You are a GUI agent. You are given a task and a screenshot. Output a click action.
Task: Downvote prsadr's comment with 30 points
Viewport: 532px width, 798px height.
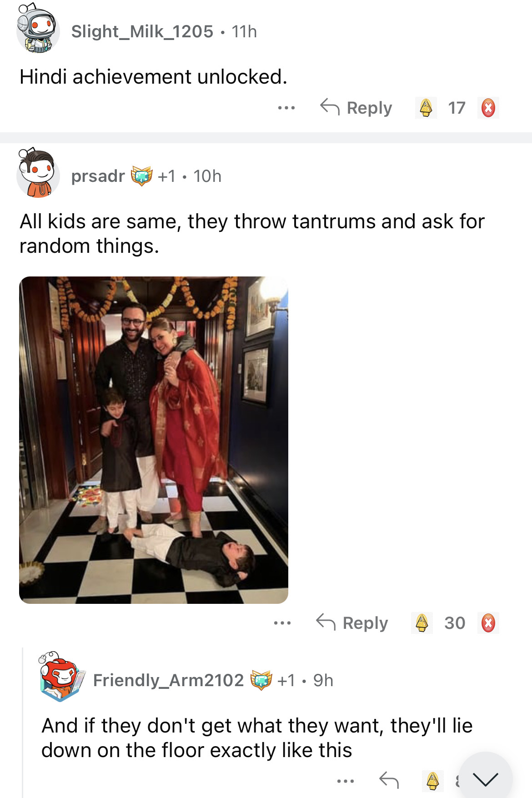coord(488,623)
